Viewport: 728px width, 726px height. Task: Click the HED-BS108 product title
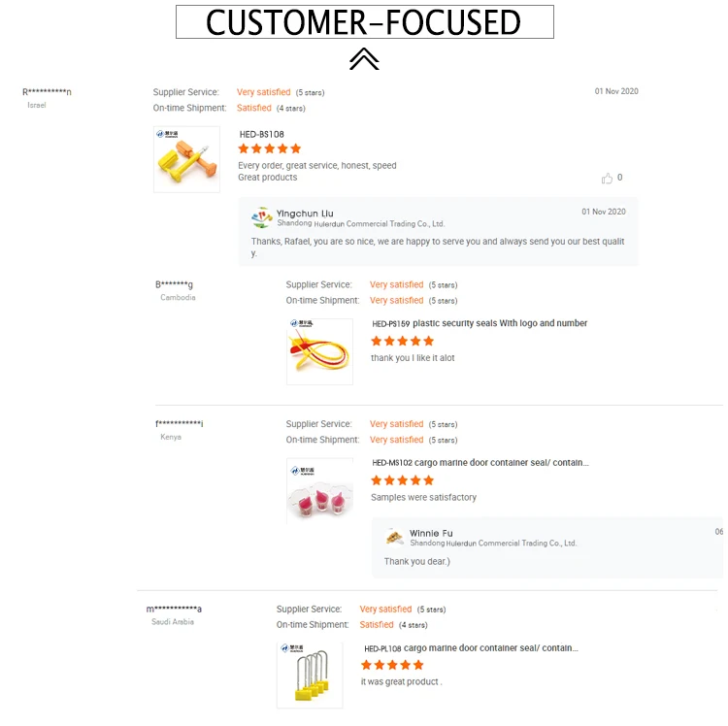262,134
